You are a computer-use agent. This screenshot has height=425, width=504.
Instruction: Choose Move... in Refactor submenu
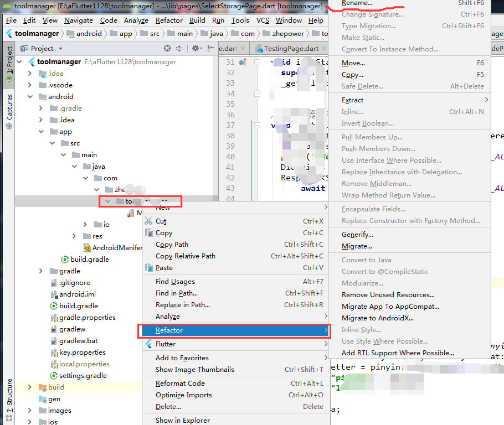tap(410, 63)
